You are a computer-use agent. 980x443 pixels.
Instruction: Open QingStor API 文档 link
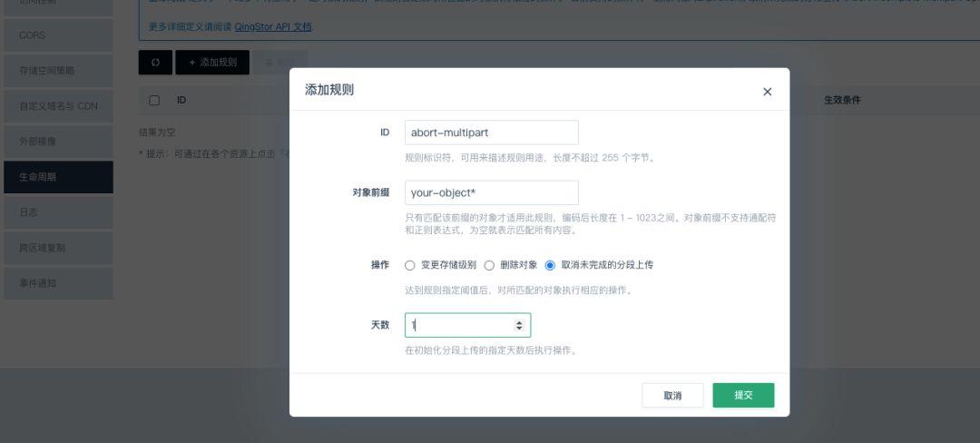click(x=273, y=27)
